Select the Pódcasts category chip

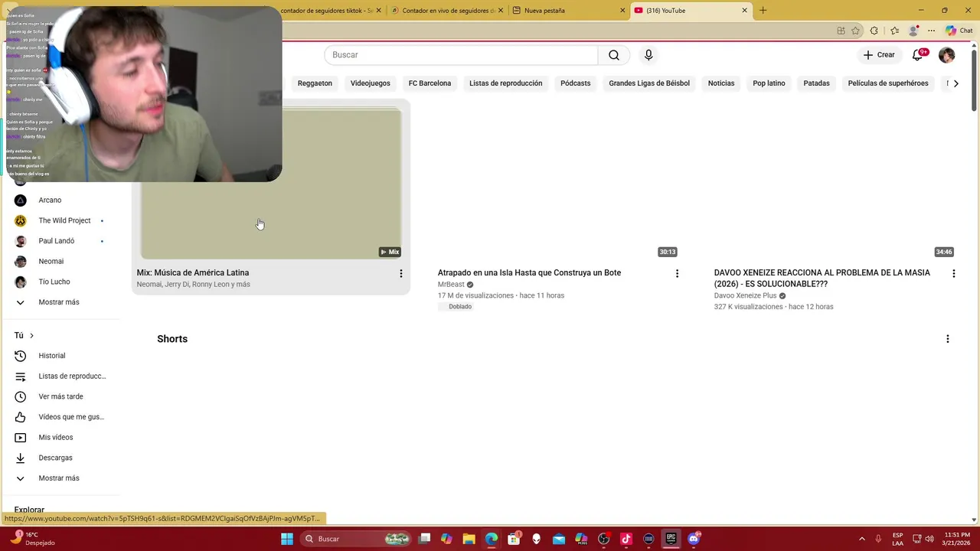(x=575, y=83)
